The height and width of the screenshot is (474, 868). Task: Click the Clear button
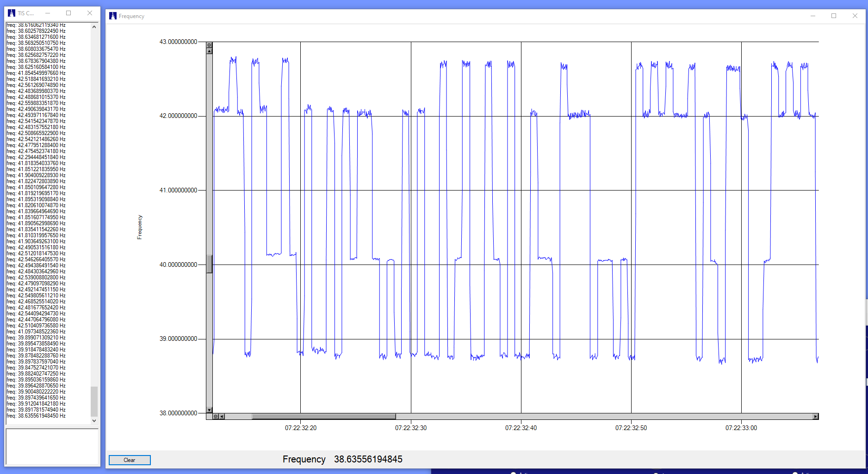[130, 460]
